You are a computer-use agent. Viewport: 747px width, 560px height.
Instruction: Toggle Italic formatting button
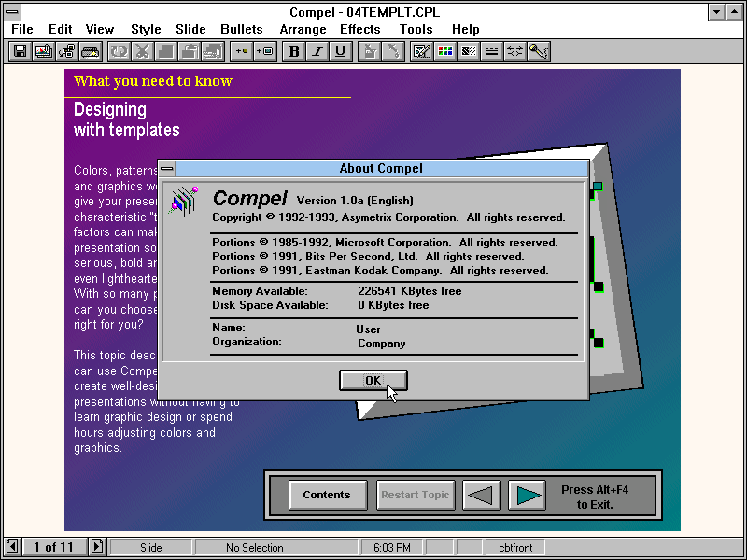click(x=317, y=51)
